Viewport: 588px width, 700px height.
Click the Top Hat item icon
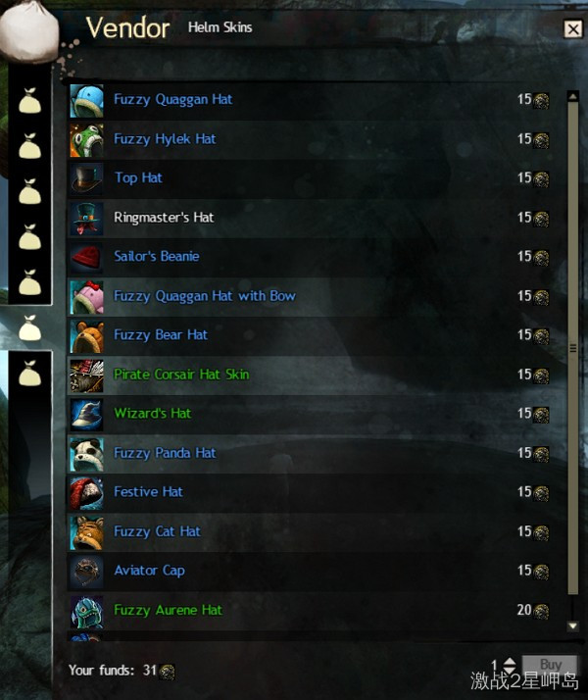pyautogui.click(x=86, y=179)
